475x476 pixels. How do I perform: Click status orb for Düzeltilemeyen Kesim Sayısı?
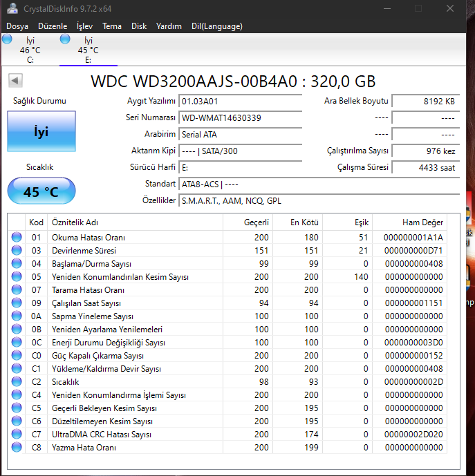click(17, 421)
